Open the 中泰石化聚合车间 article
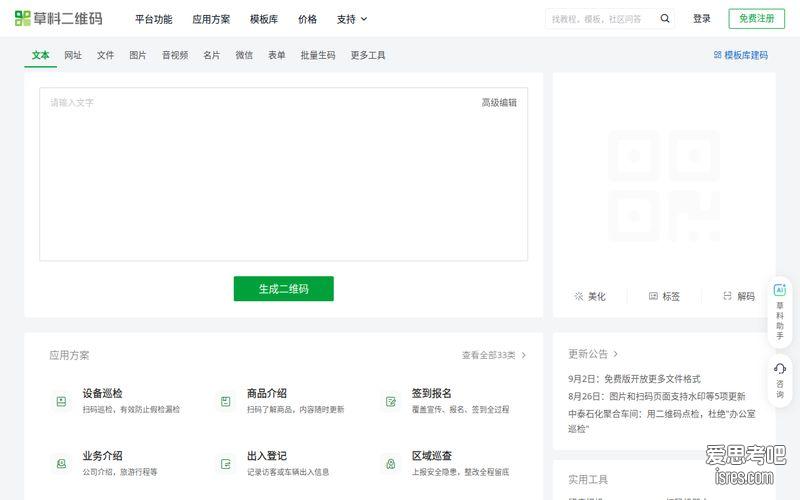Image resolution: width=800 pixels, height=500 pixels. point(662,421)
